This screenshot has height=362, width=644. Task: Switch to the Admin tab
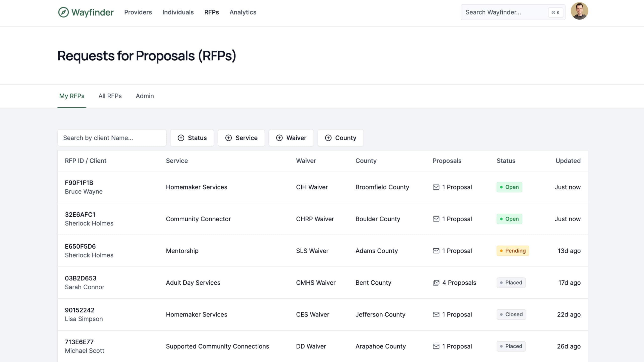pyautogui.click(x=145, y=96)
